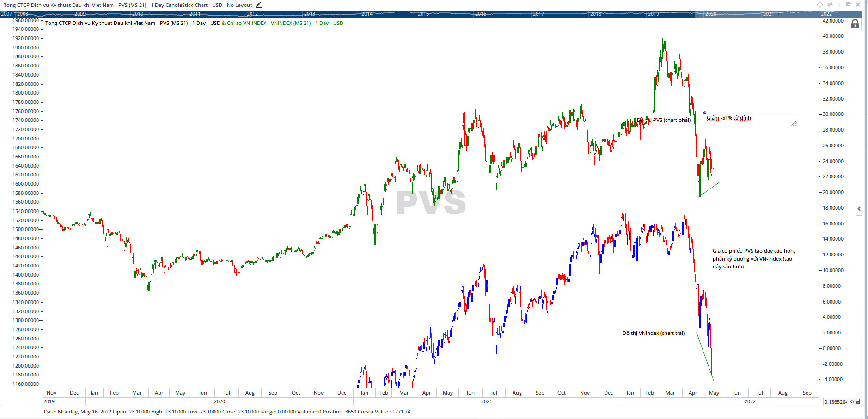Click 2011 on the overview timeline strip
This screenshot has height=419, width=868.
195,14
